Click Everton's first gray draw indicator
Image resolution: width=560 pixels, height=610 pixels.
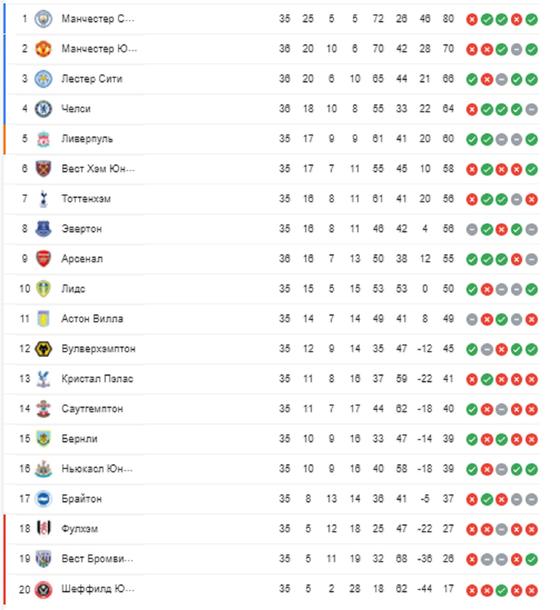(x=472, y=229)
